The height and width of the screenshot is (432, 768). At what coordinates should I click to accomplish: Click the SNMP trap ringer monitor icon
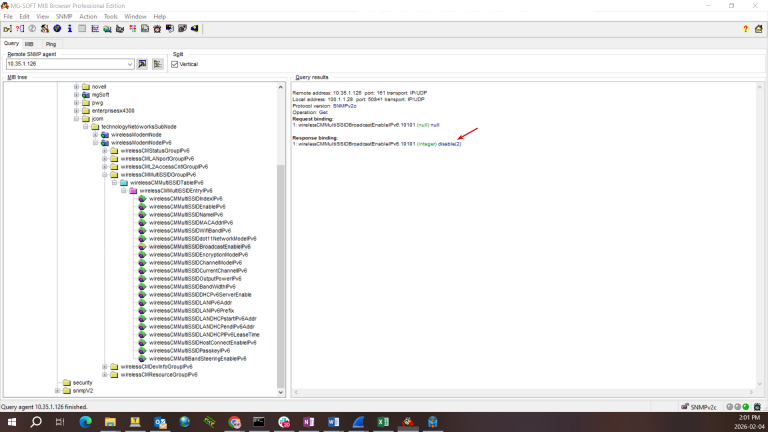click(x=170, y=29)
